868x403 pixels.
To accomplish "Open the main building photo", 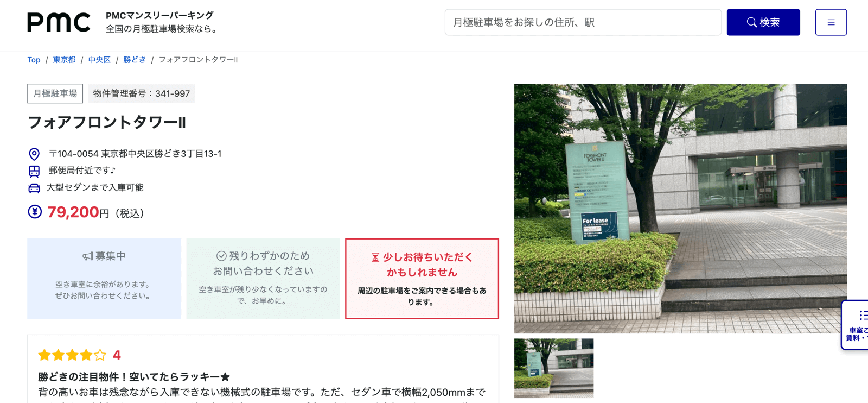I will tap(680, 209).
